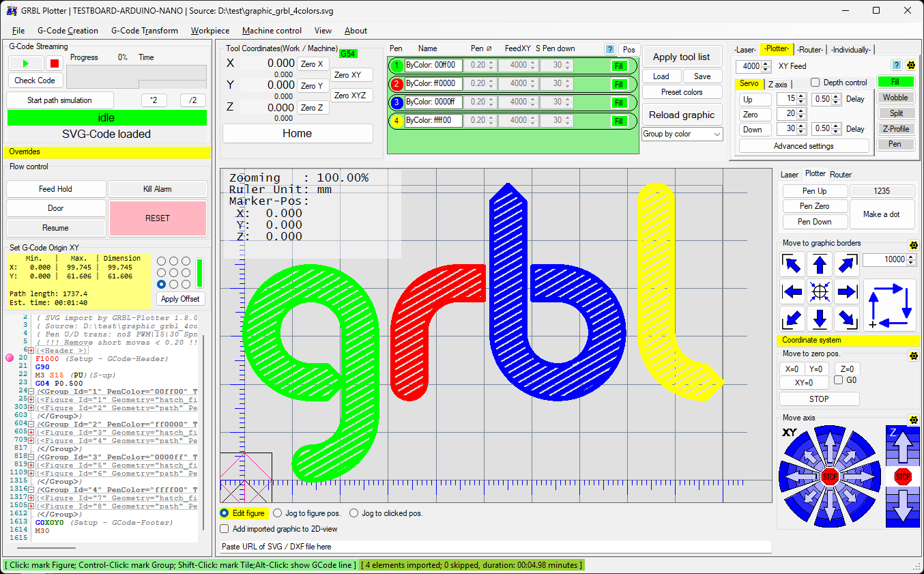The width and height of the screenshot is (924, 574).
Task: Move to top graphic border arrow
Action: click(820, 265)
